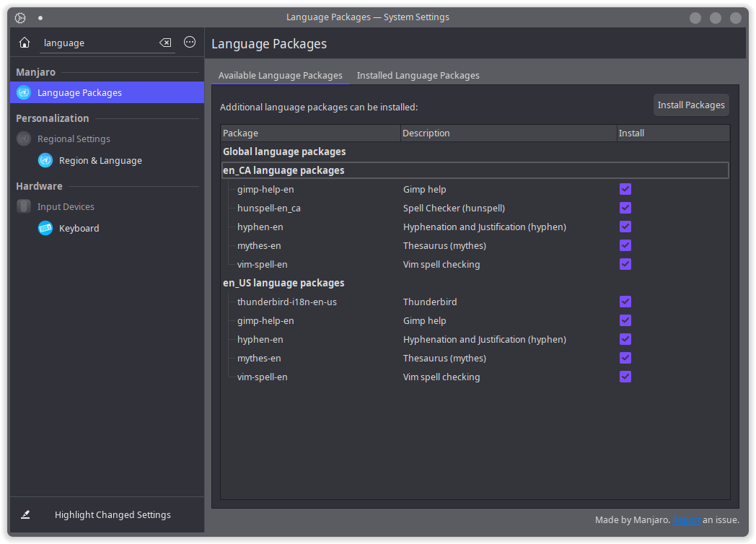Open Keyboard settings via its icon

45,228
